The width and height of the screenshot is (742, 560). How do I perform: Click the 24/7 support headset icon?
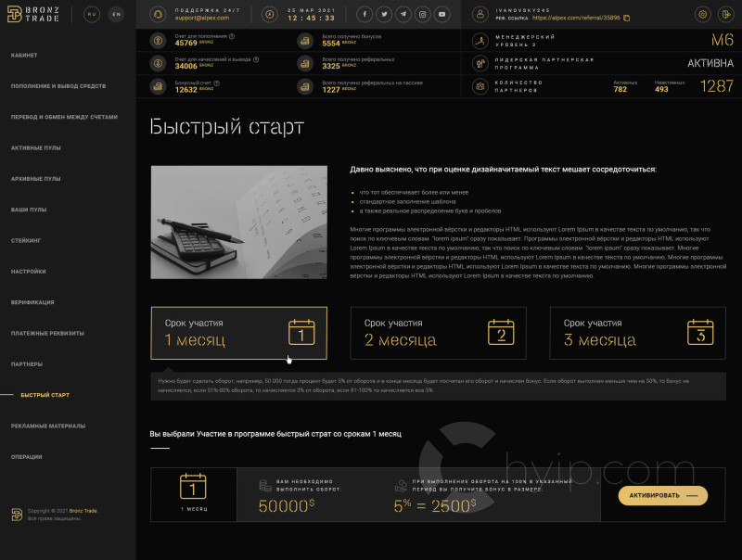tap(158, 14)
